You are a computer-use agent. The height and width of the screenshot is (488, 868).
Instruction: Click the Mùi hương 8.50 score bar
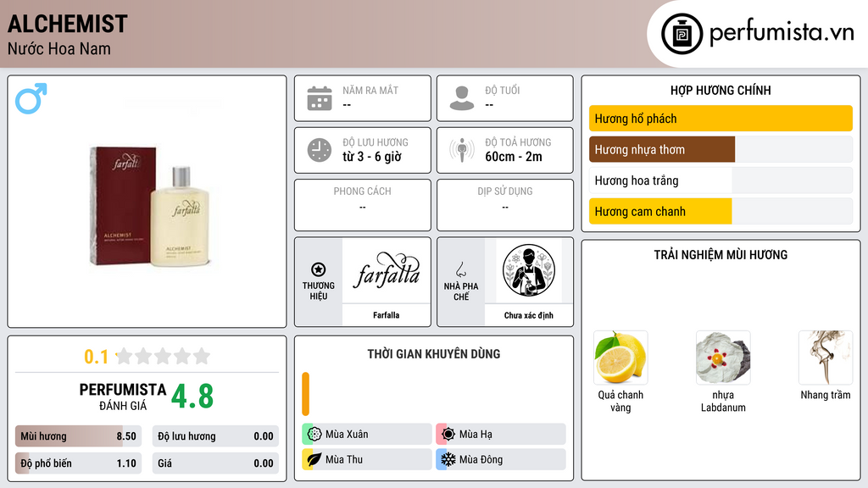pos(78,436)
